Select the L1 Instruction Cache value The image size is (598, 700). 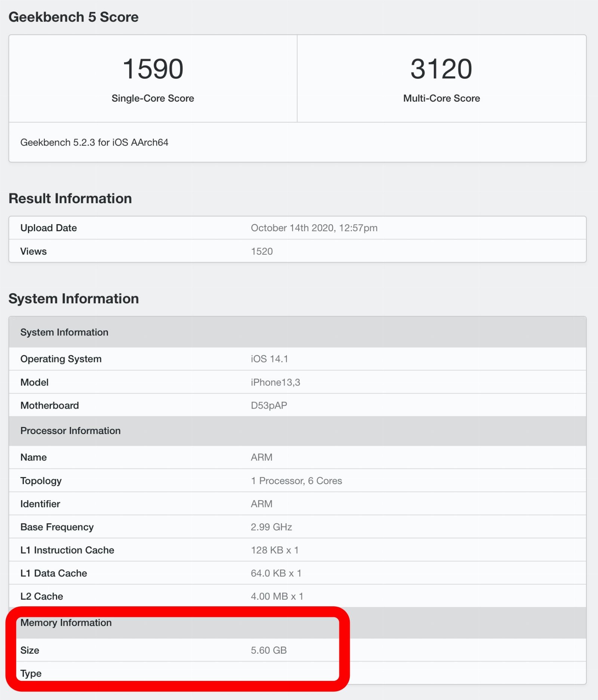[275, 550]
